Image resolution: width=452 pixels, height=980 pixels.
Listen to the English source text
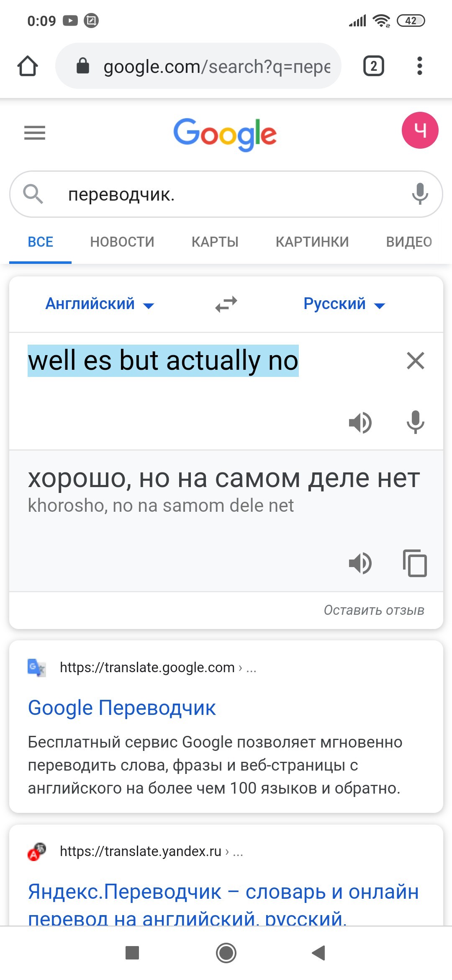tap(360, 422)
